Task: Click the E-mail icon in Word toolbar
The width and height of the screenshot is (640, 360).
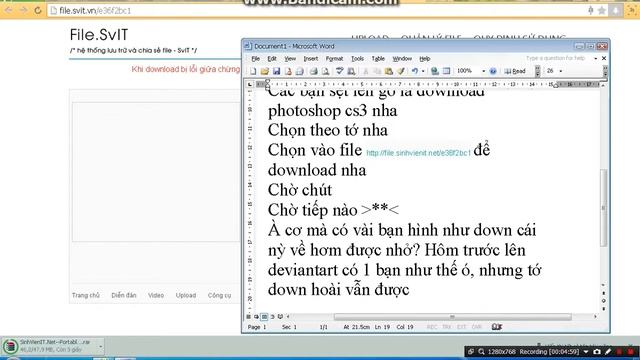Action: (299, 71)
